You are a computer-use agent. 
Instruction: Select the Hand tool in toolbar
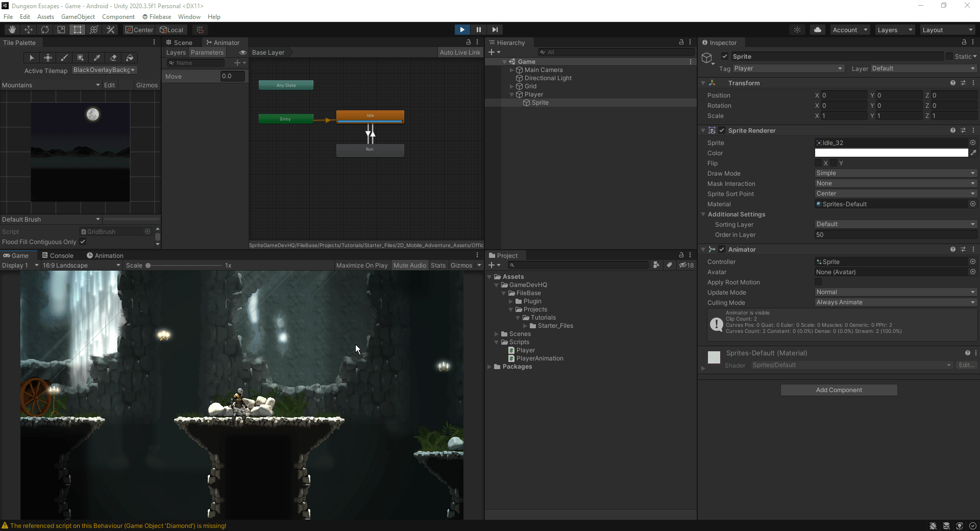pyautogui.click(x=12, y=30)
